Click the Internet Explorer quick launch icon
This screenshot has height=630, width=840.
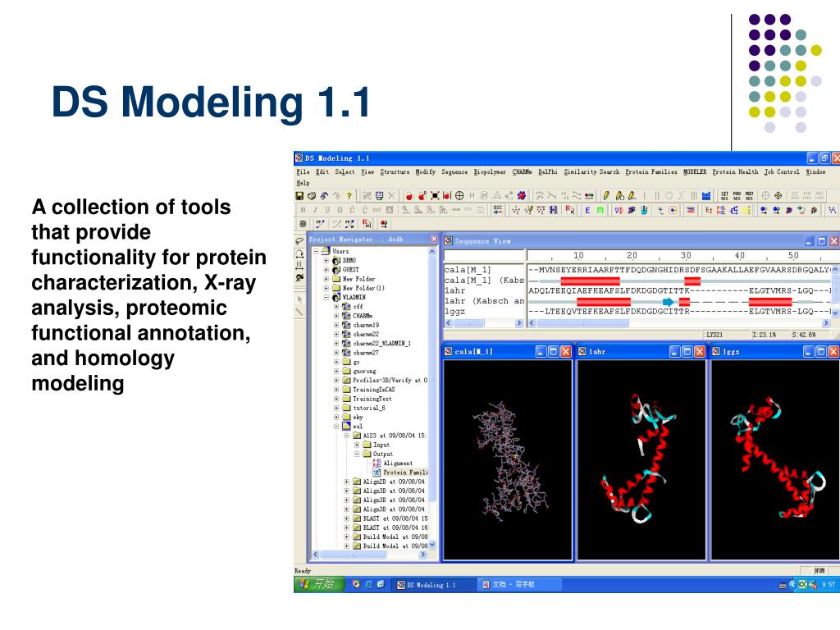pyautogui.click(x=368, y=584)
